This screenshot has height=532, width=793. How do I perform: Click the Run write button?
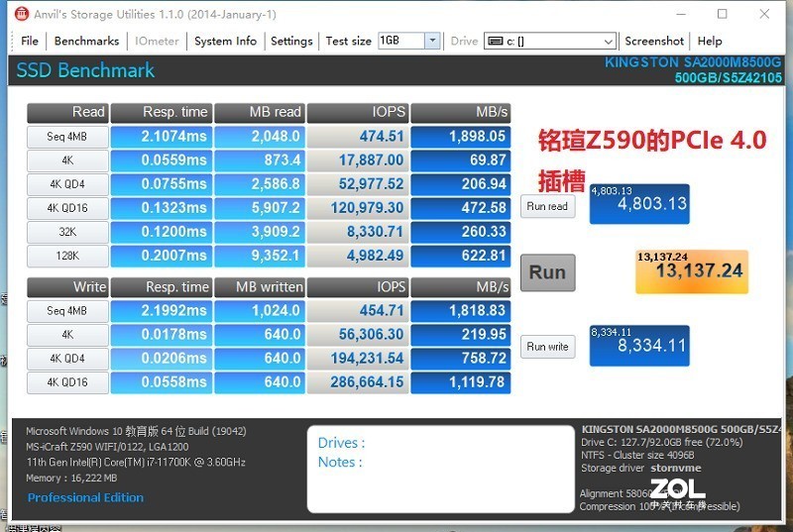pos(548,347)
